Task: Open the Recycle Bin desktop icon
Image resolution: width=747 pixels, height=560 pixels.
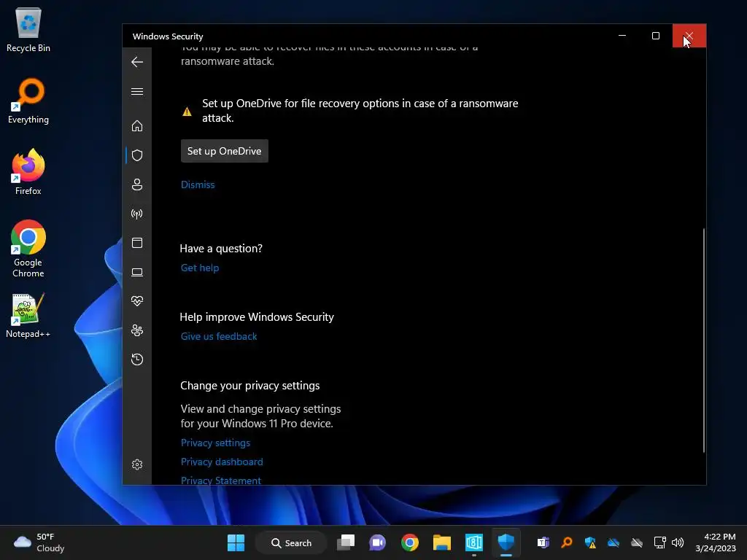Action: [x=28, y=30]
